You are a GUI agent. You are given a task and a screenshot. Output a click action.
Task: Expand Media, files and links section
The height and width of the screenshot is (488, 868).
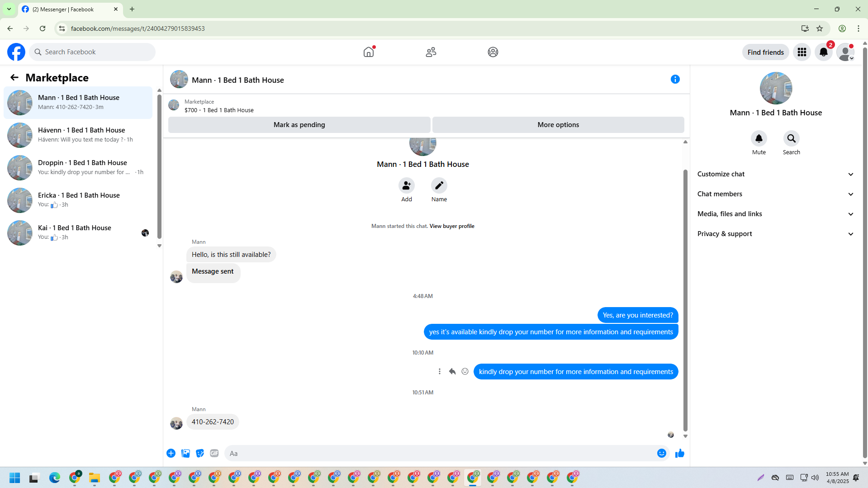click(x=776, y=214)
